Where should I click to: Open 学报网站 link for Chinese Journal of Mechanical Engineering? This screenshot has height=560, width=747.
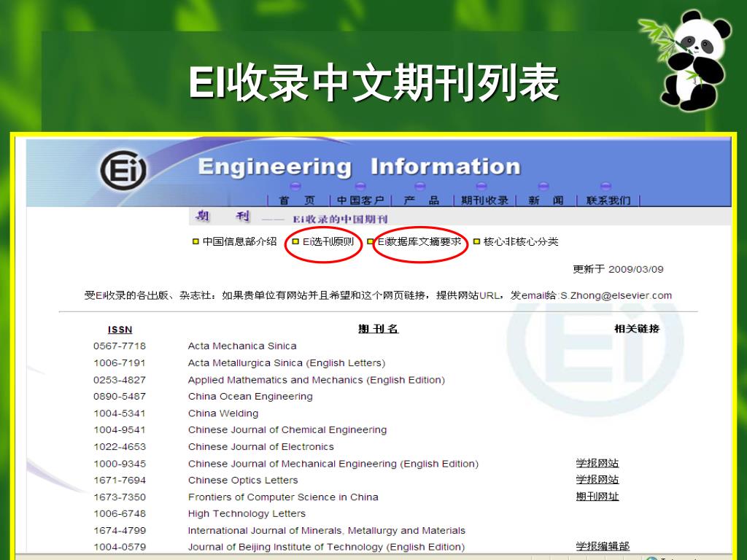click(597, 463)
